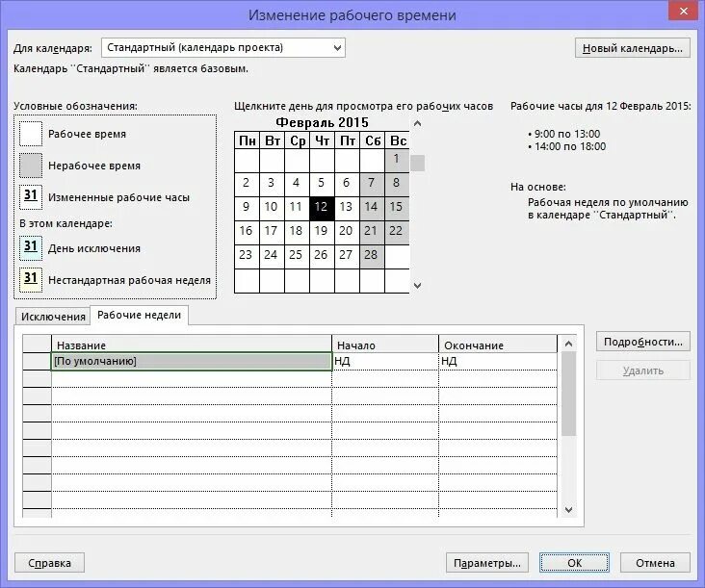This screenshot has height=588, width=705.
Task: Move calendar to next month with down arrow
Action: [x=417, y=285]
